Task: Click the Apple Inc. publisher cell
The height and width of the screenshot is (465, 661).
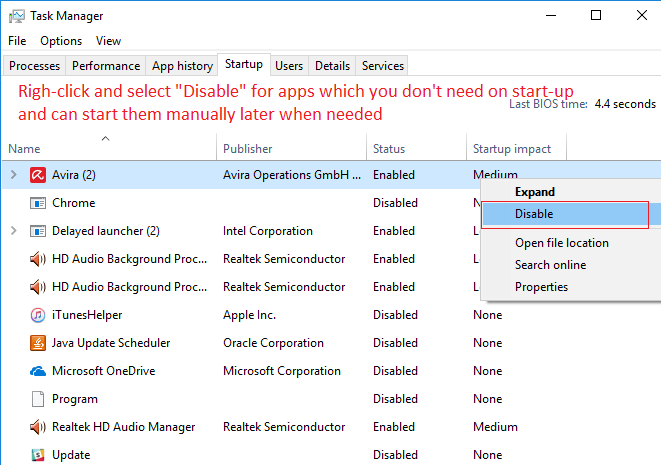Action: [249, 315]
